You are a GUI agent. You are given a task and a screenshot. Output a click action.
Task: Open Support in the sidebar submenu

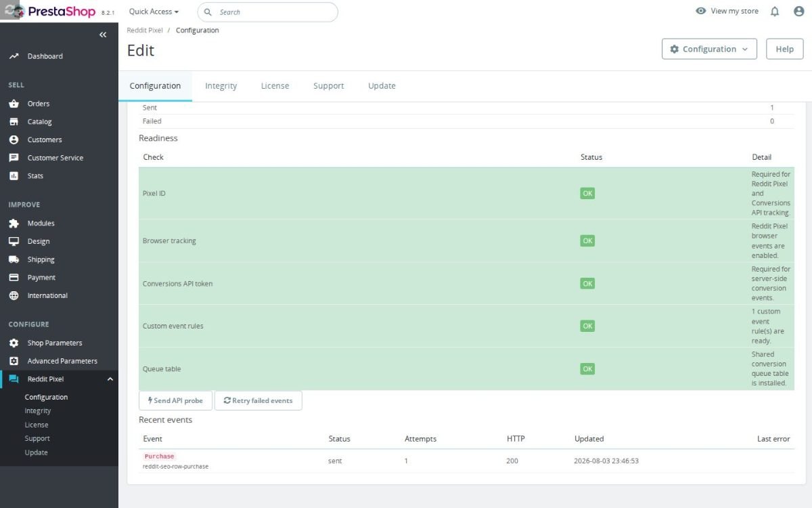tap(37, 439)
